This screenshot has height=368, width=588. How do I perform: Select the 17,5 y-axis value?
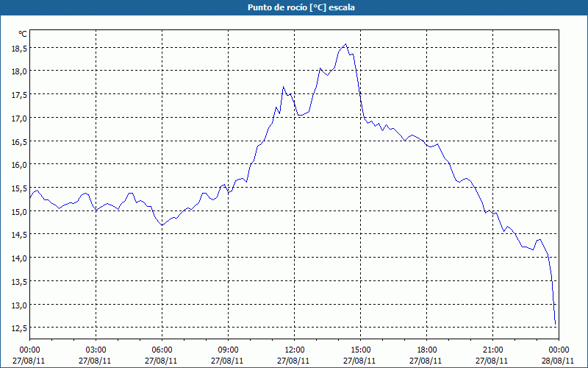pyautogui.click(x=20, y=95)
